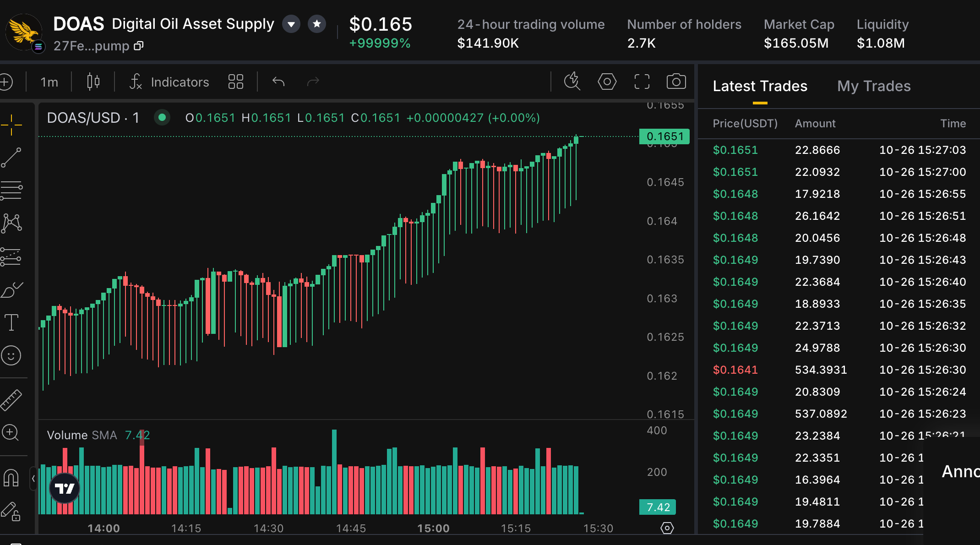Select the red $0.1641 trade row
Image resolution: width=980 pixels, height=545 pixels.
point(839,370)
